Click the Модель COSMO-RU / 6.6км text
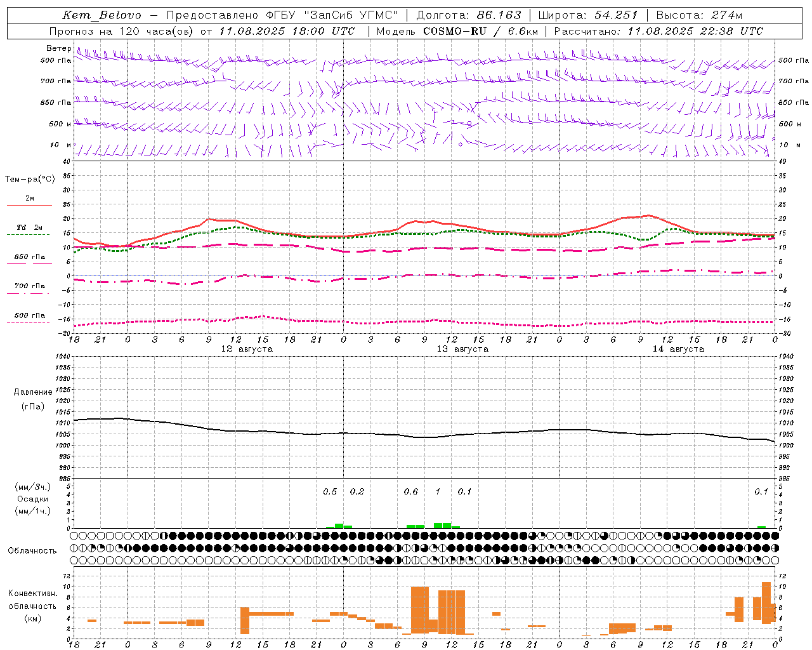812x650 pixels. point(457,31)
